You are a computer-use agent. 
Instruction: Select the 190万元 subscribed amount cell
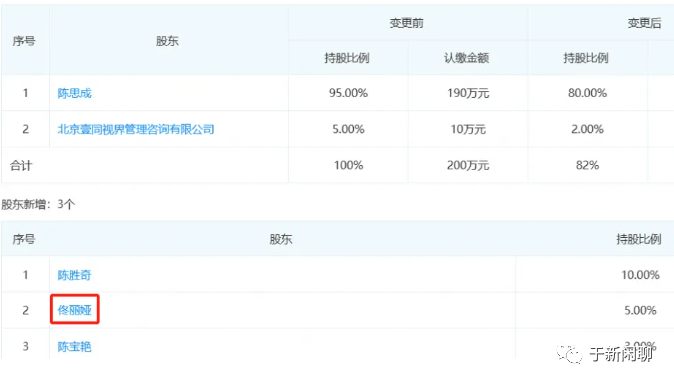coord(468,93)
